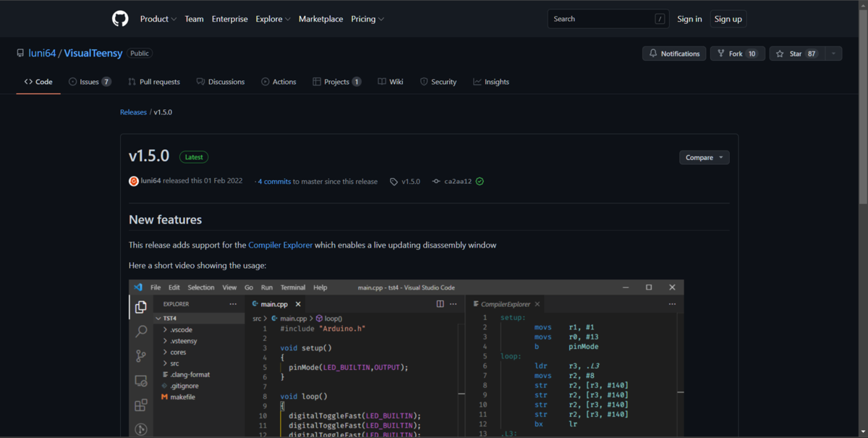
Task: Open the Team page
Action: point(194,19)
